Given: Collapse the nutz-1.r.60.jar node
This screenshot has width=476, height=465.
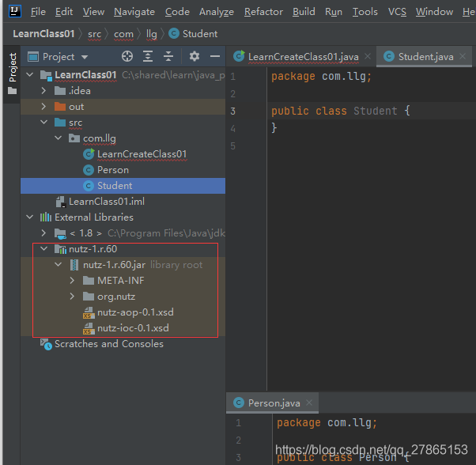Looking at the screenshot, I should point(59,265).
